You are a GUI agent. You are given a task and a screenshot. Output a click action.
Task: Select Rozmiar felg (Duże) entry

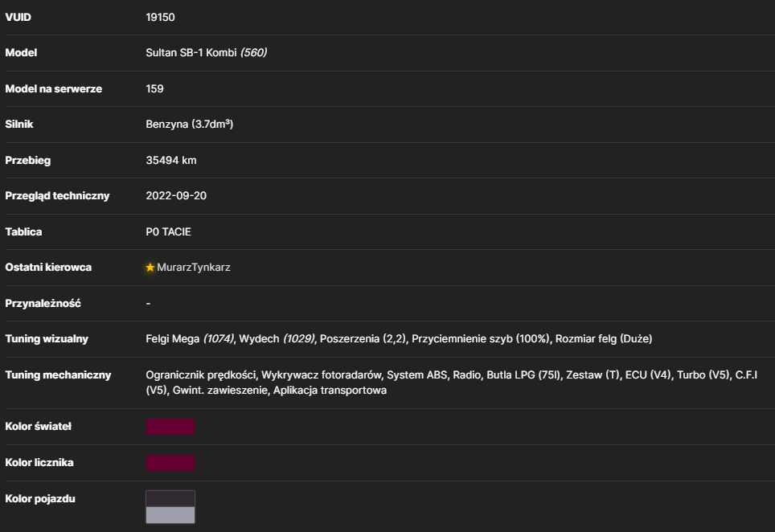(604, 339)
